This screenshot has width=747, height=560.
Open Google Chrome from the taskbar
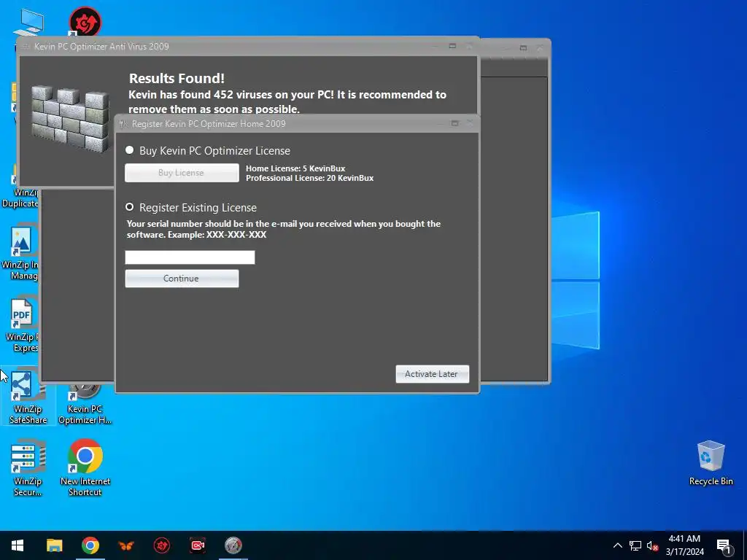coord(90,545)
